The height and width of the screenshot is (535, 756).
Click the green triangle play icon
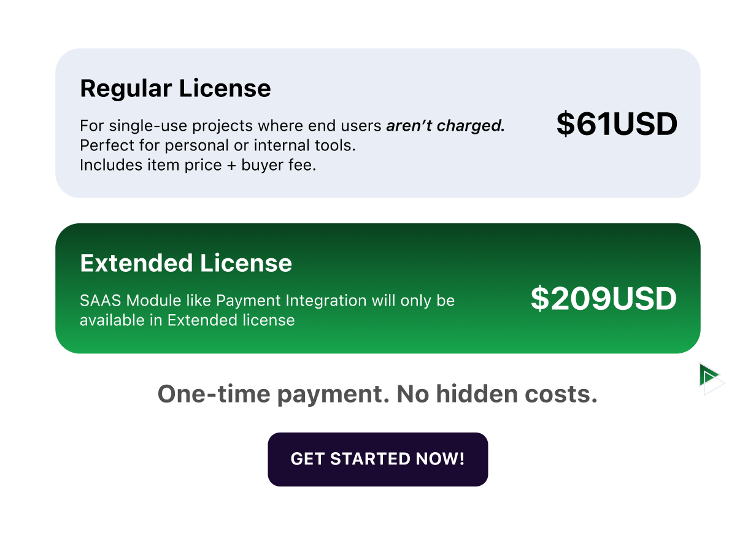(708, 374)
